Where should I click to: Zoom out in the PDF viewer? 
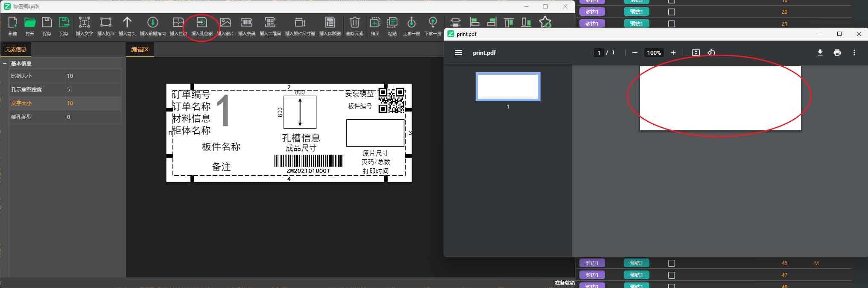[635, 53]
